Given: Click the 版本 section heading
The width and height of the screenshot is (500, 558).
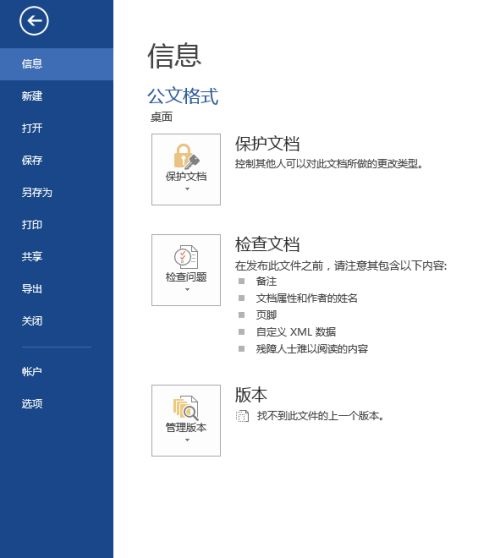Looking at the screenshot, I should click(x=251, y=395).
